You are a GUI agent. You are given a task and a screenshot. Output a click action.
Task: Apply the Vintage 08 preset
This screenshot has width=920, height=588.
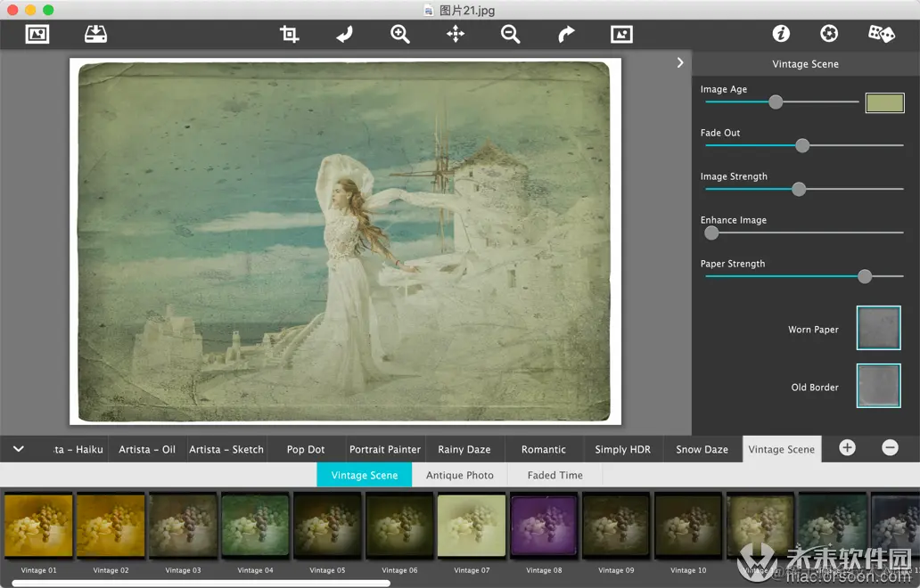coord(544,526)
